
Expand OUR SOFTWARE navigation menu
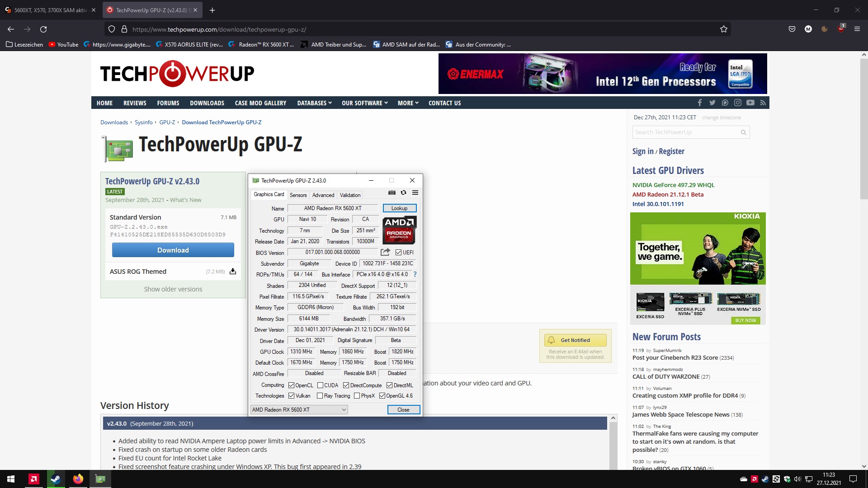(x=364, y=103)
